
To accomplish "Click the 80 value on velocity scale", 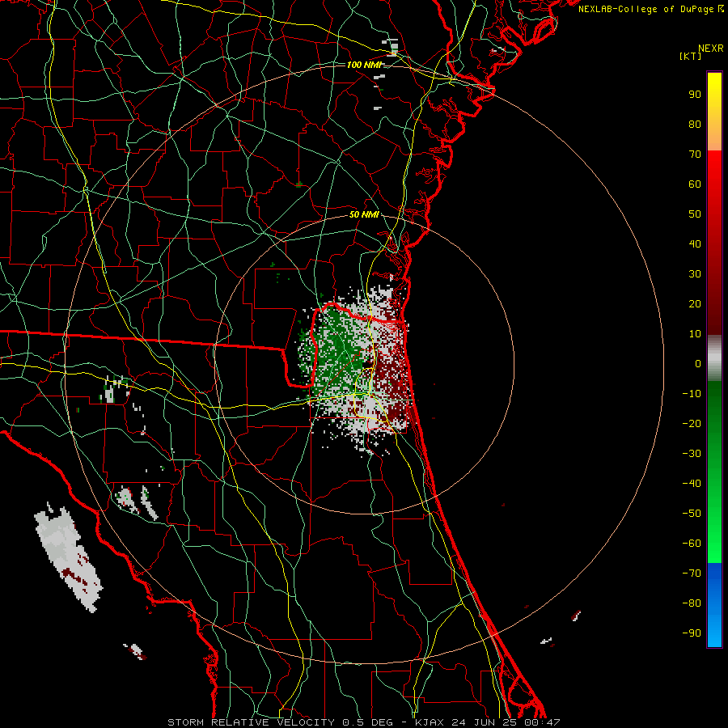I will [x=695, y=125].
